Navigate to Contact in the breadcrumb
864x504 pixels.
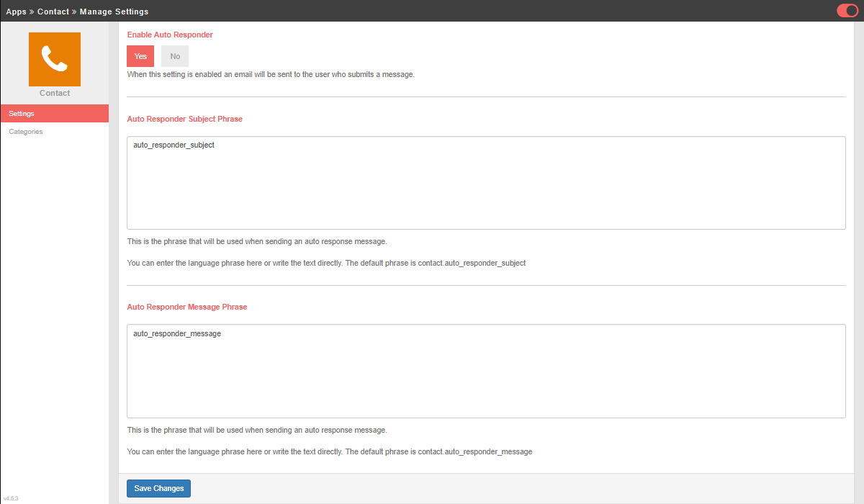click(53, 12)
